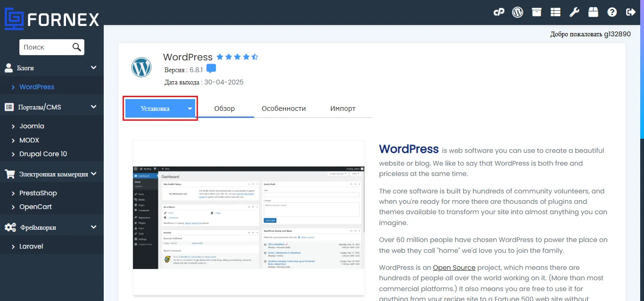Select OpenCart in the sidebar

pyautogui.click(x=35, y=207)
